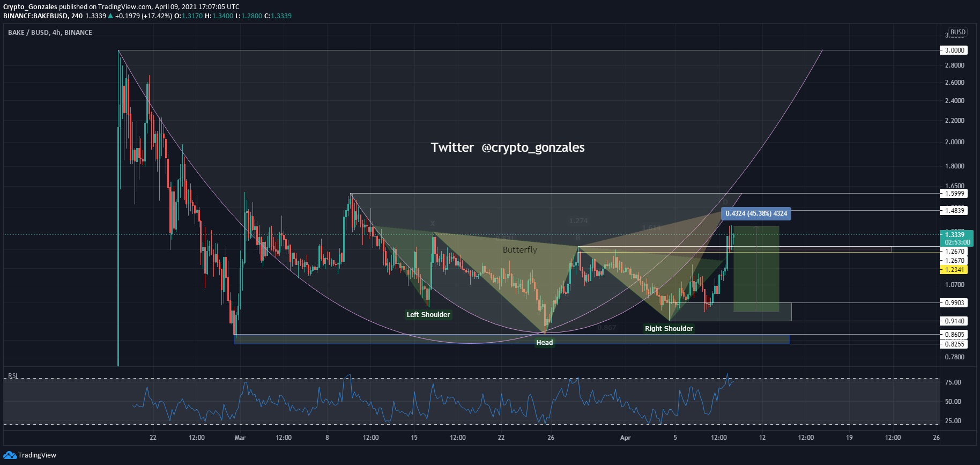This screenshot has height=465, width=980.
Task: Click the Twitter @crypto_gonzales text annotation
Action: (508, 147)
